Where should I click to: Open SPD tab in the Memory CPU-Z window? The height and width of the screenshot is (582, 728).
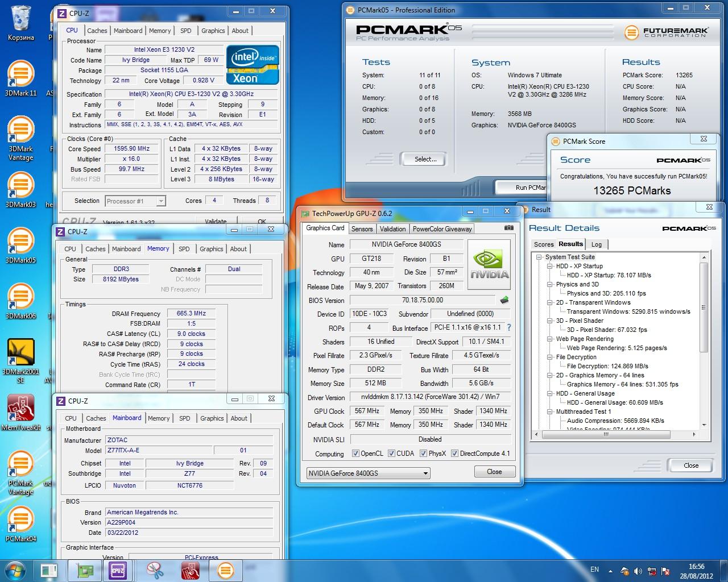click(x=184, y=249)
